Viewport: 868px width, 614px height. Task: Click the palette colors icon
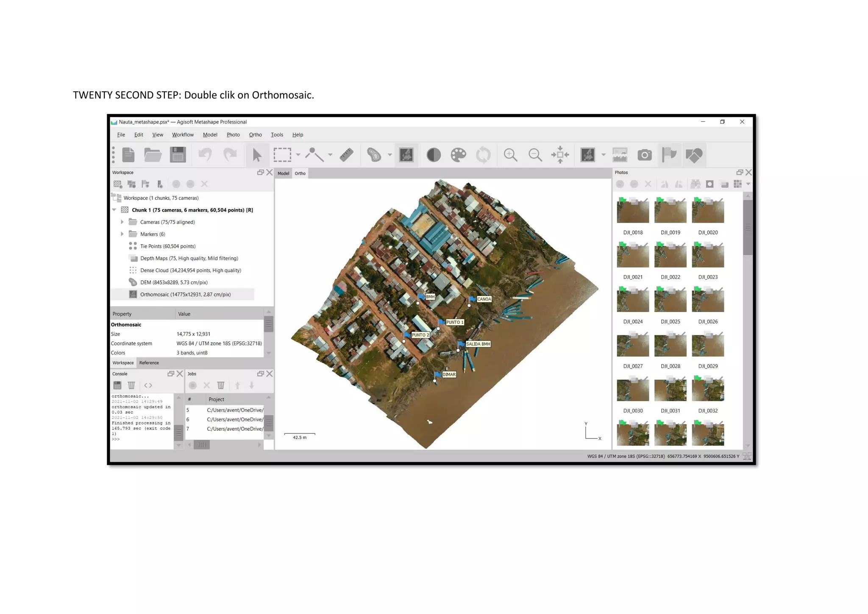(458, 155)
